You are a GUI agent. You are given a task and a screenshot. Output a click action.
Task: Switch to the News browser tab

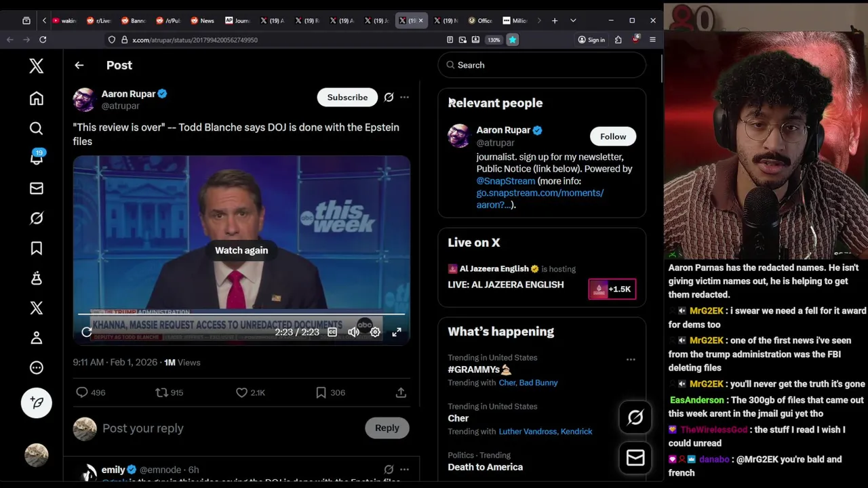[202, 21]
